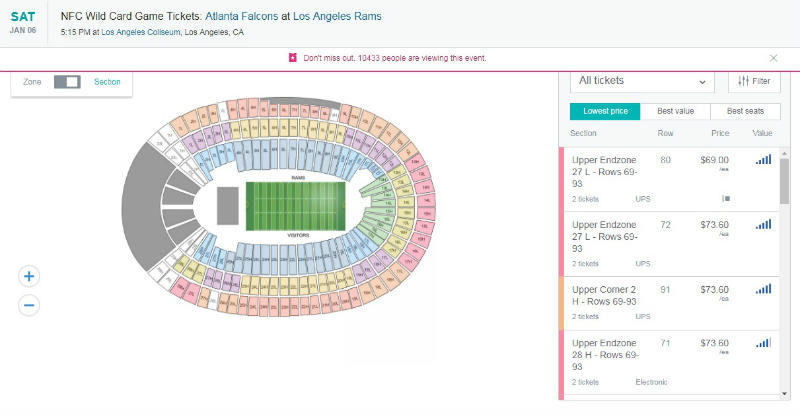Dismiss the viewing-event notification banner

[773, 58]
